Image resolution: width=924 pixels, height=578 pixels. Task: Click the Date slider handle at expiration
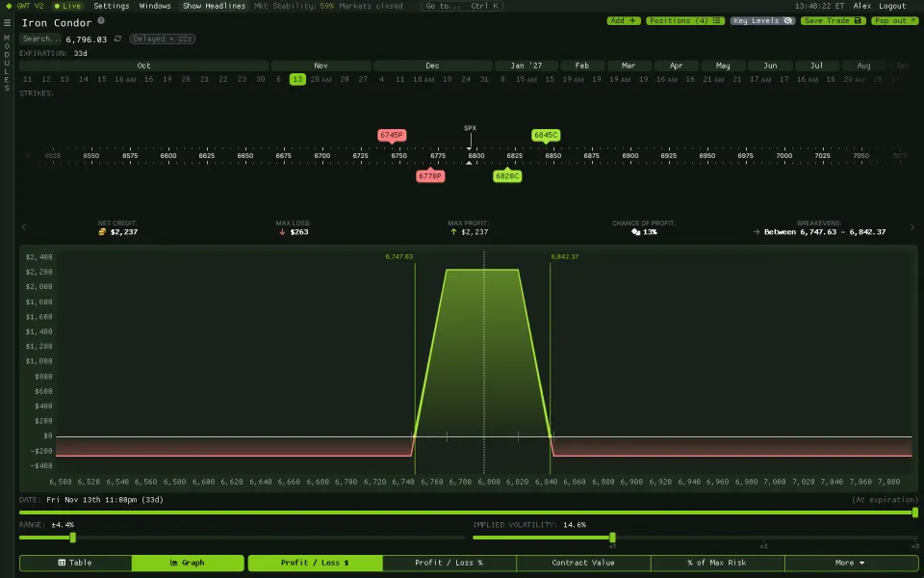tap(915, 512)
